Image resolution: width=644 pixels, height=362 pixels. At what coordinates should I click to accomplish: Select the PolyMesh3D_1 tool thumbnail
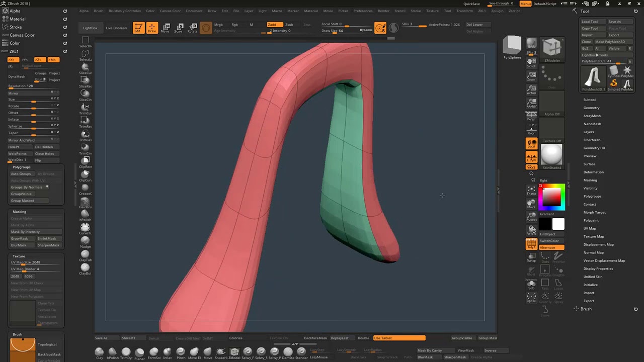click(x=594, y=78)
